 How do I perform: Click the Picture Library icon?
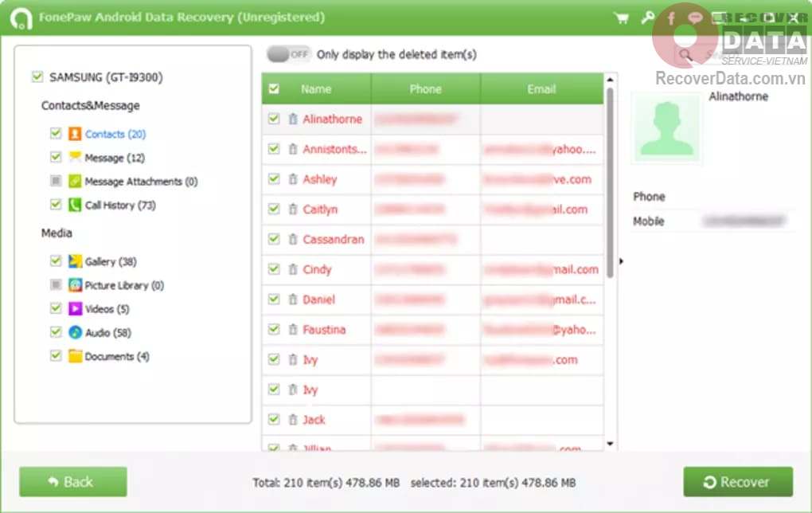coord(75,285)
